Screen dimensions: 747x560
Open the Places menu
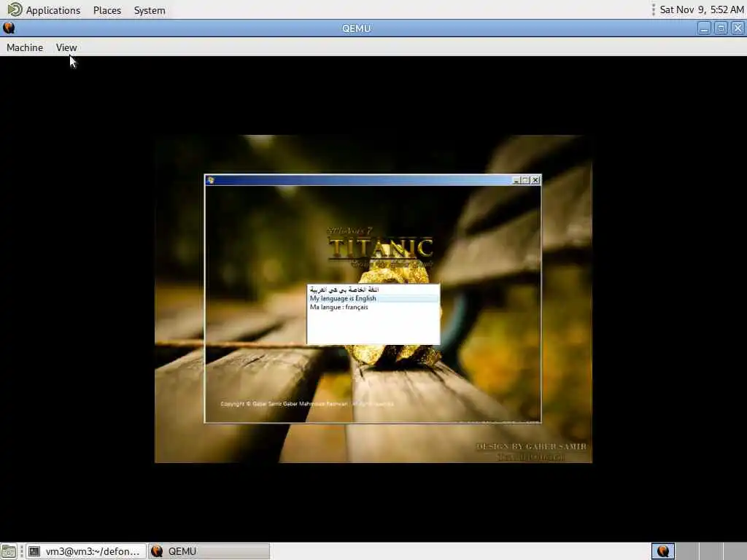click(x=107, y=10)
